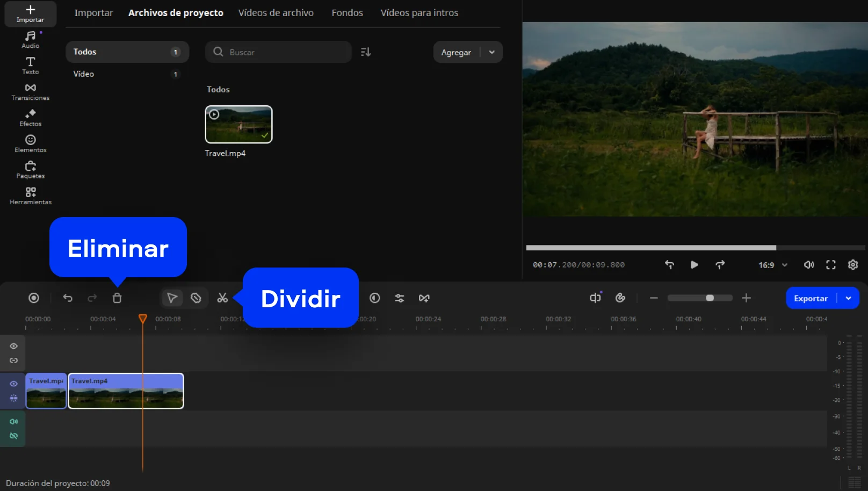
Task: Click the record button in the timeline toolbar
Action: pos(34,298)
